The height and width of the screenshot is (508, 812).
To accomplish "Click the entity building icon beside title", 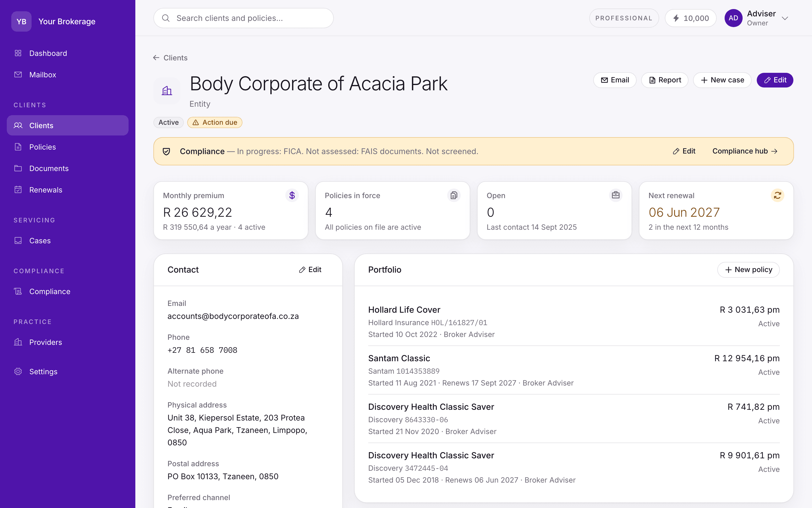I will coord(167,91).
